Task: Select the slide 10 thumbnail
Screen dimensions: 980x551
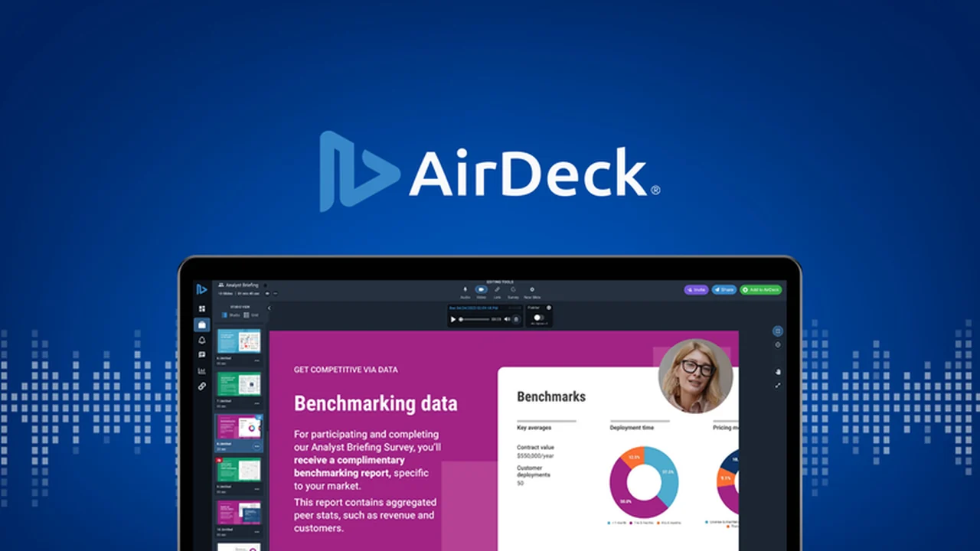Action: click(x=239, y=513)
